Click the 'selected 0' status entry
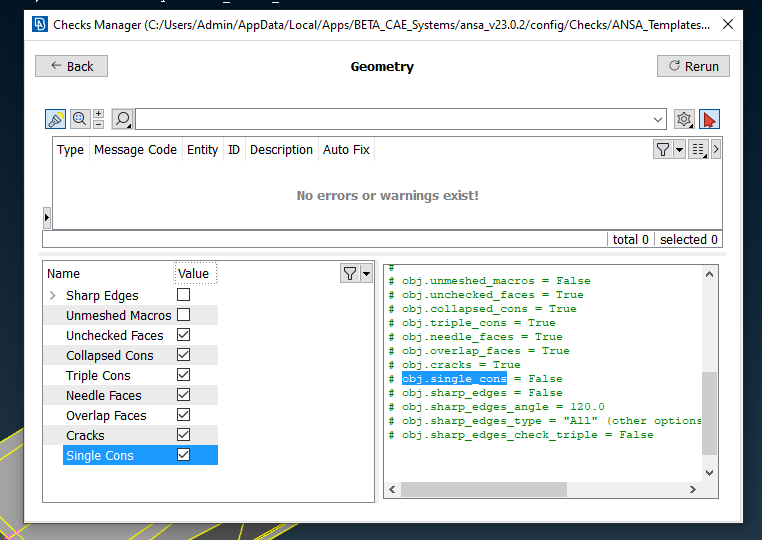The width and height of the screenshot is (762, 540). 689,239
